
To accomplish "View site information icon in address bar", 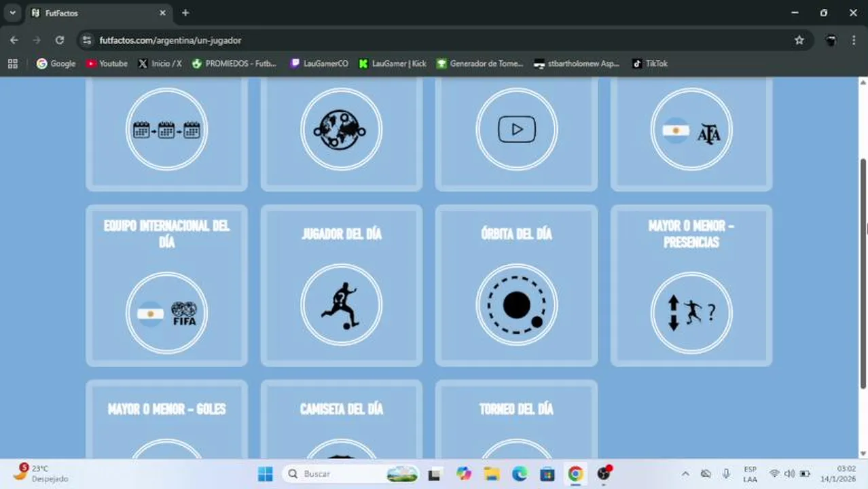I will click(x=86, y=40).
